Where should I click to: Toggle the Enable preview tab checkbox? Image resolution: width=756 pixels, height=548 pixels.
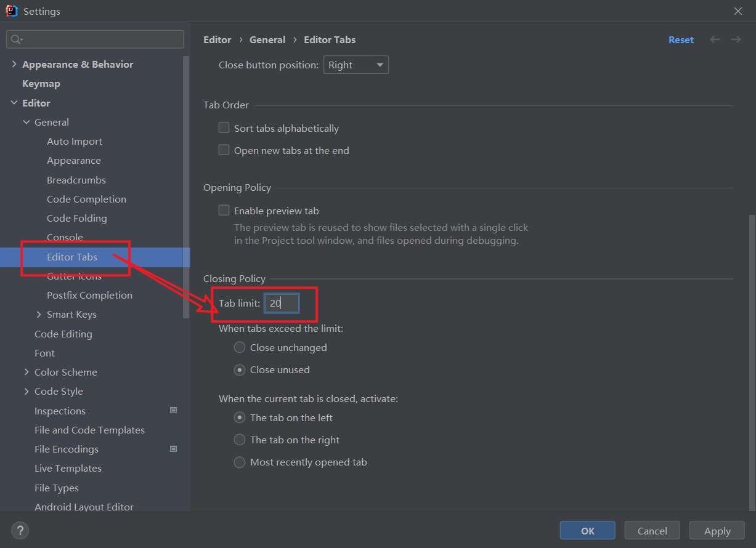(x=224, y=211)
